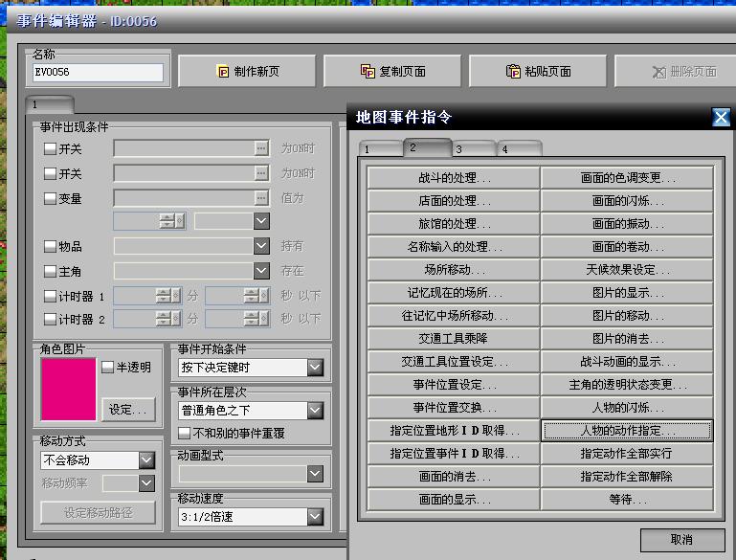736x560 pixels.
Task: Open the variable selector ellipsis button
Action: click(x=261, y=197)
